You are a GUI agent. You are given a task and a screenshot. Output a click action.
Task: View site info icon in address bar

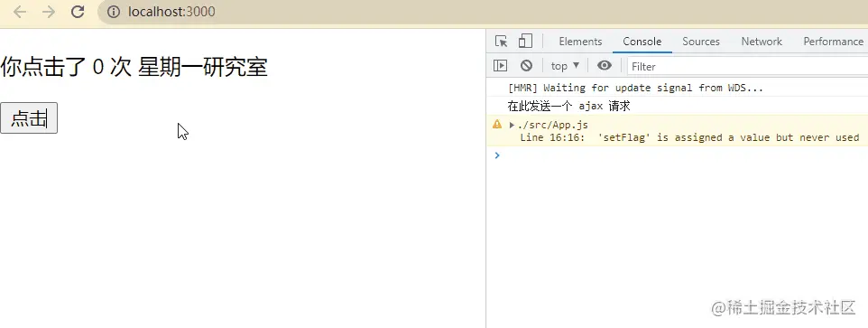pyautogui.click(x=114, y=12)
